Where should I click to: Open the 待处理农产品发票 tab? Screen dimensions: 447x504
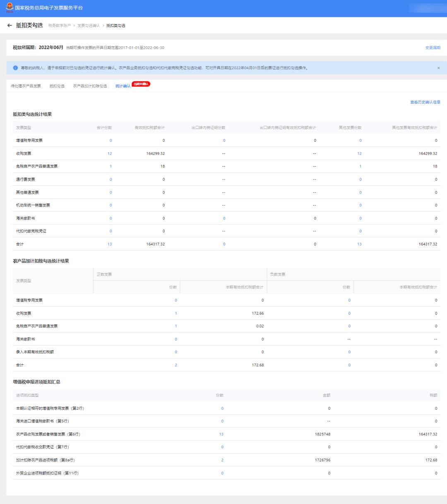pos(26,86)
